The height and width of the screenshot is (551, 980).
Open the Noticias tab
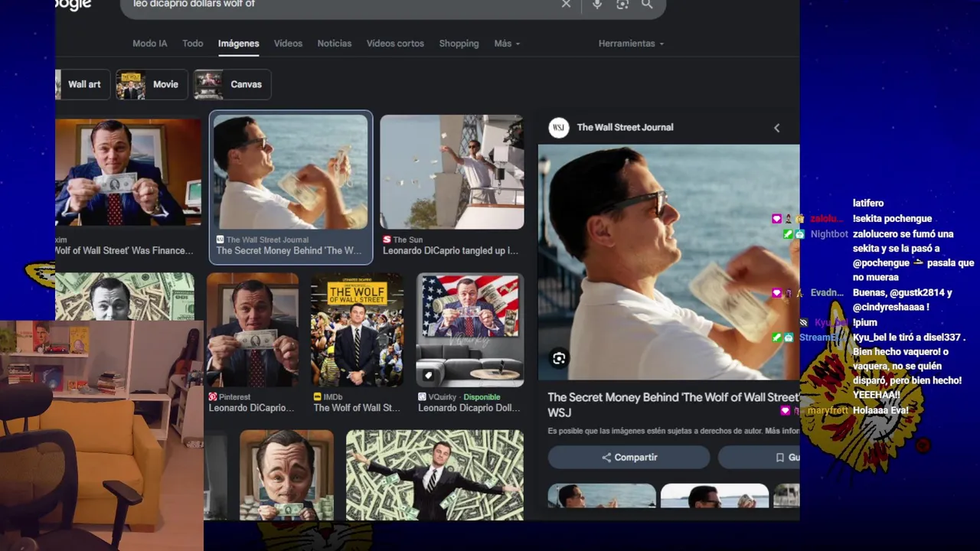click(335, 44)
